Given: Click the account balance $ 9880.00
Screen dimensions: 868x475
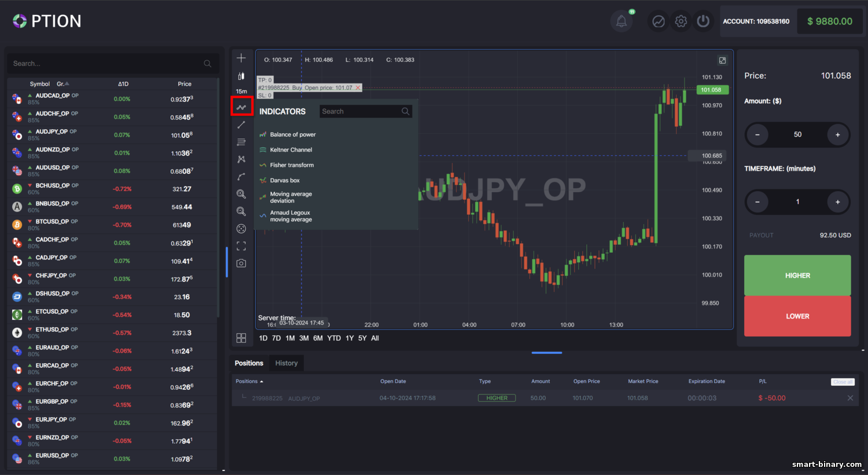Looking at the screenshot, I should (830, 21).
